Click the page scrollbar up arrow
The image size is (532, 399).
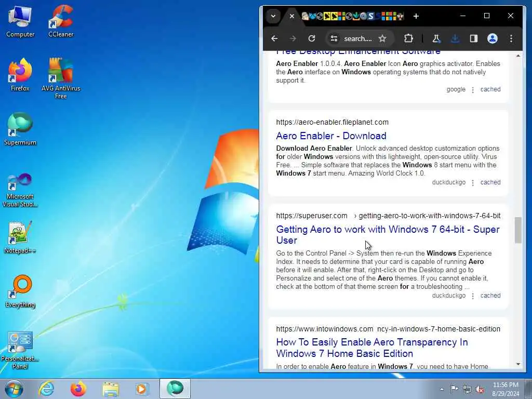click(518, 56)
